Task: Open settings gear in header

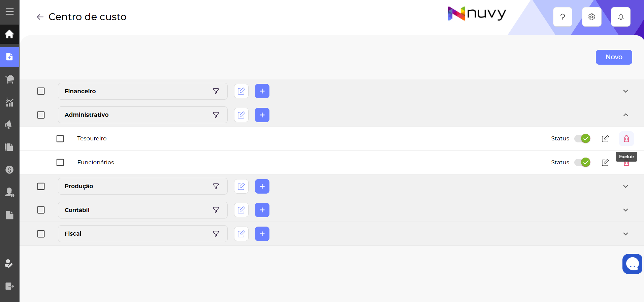Action: click(x=591, y=17)
